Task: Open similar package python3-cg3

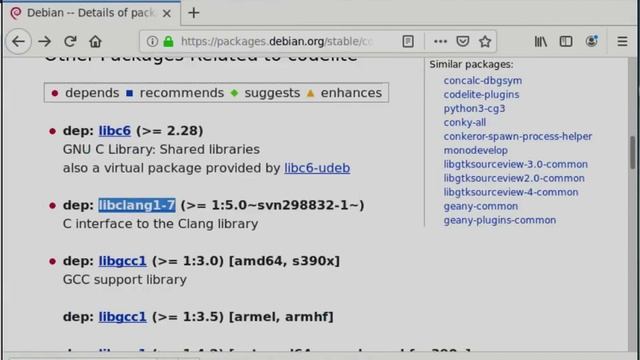Action: tap(474, 108)
